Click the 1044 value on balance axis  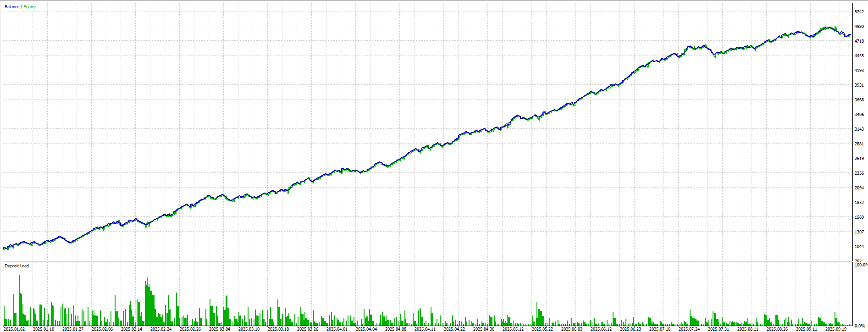point(859,247)
